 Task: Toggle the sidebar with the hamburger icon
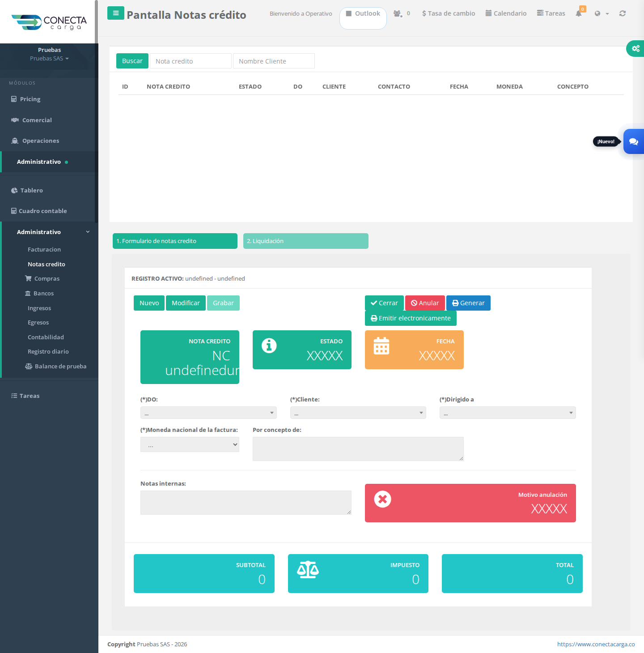coord(116,13)
